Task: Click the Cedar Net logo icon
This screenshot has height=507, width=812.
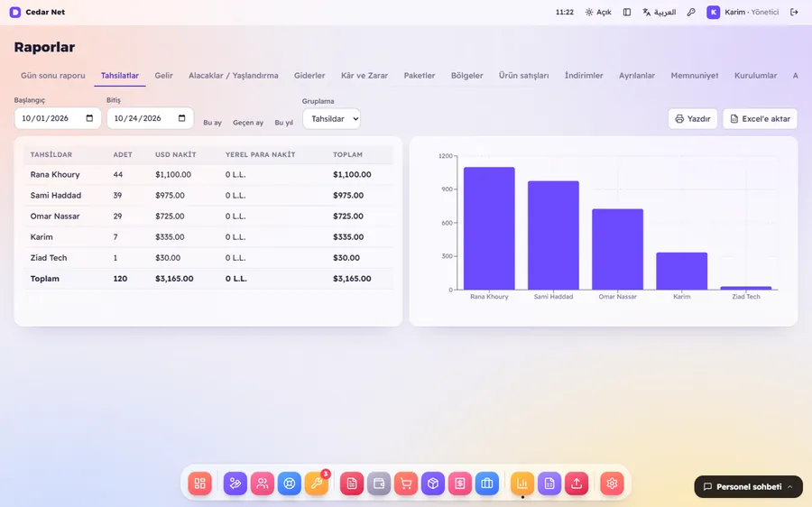Action: 15,12
